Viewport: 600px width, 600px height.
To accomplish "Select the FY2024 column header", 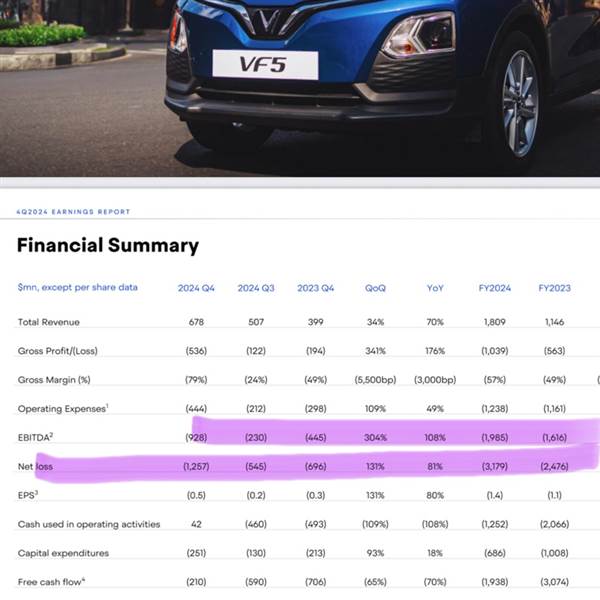I will 495,288.
